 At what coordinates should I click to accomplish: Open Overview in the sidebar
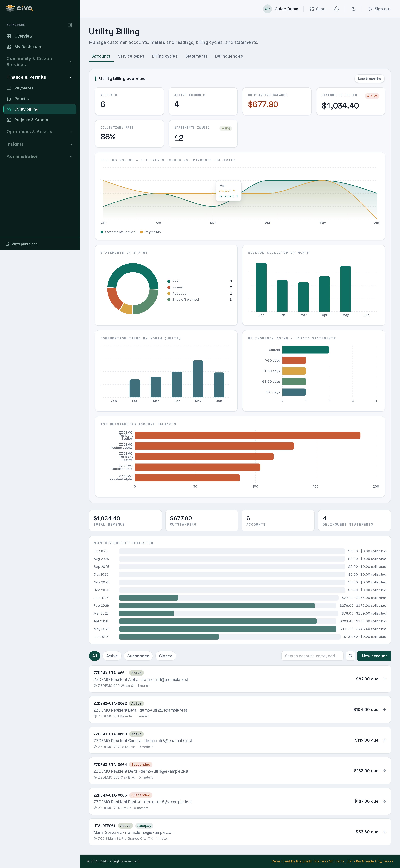[x=40, y=36]
